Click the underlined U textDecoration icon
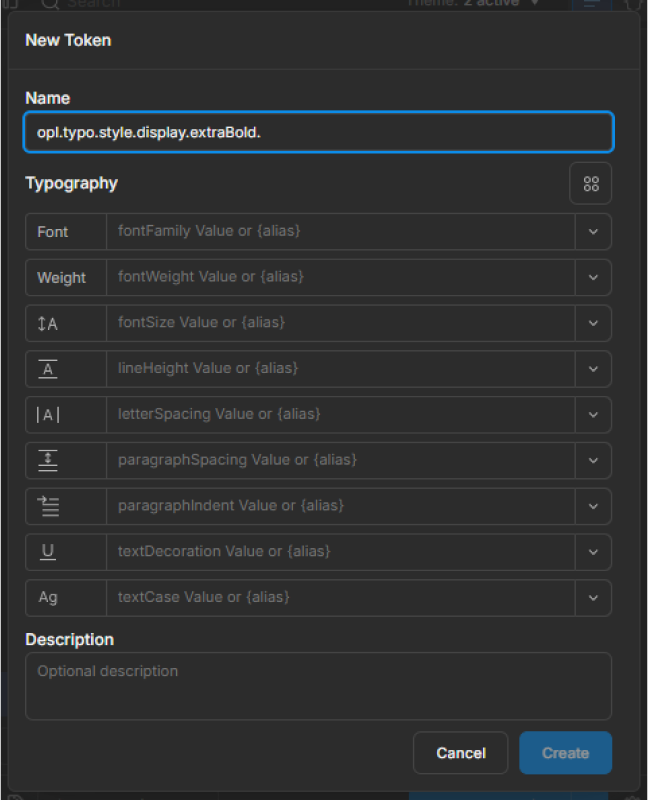 tap(48, 551)
